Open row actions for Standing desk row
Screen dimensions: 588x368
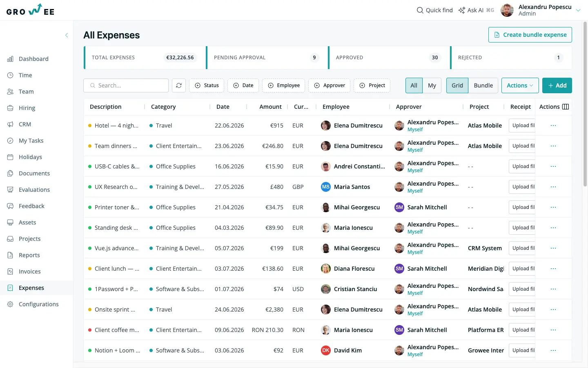tap(553, 228)
